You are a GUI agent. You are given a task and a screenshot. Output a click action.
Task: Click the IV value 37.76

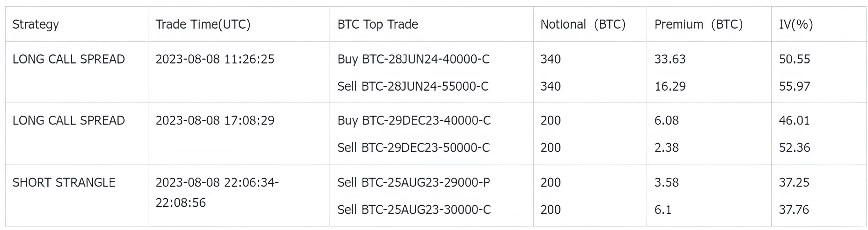click(x=794, y=209)
